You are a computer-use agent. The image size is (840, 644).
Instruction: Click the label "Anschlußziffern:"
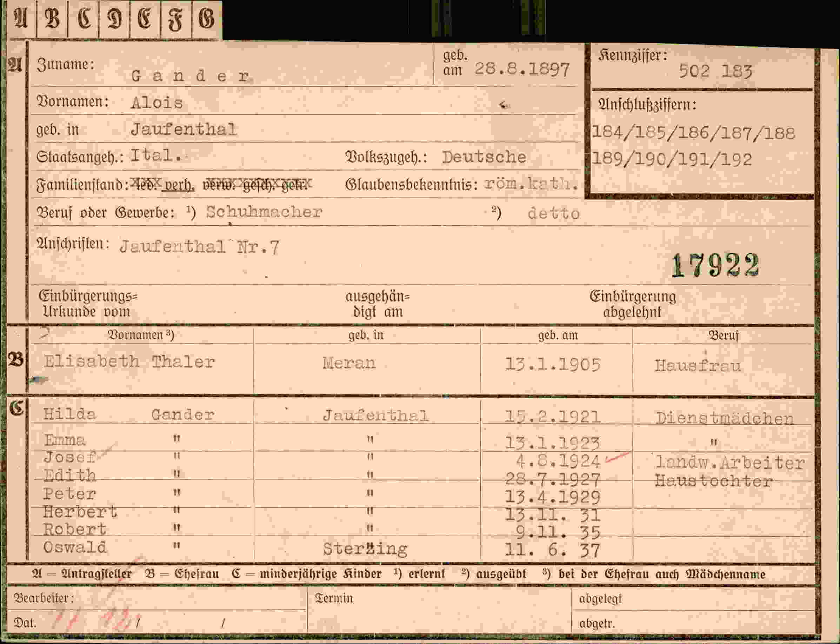647,104
